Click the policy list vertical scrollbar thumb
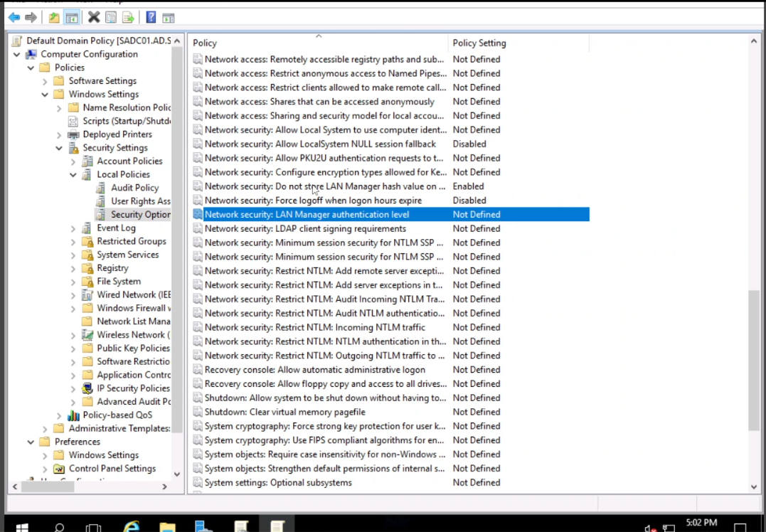The image size is (766, 532). [x=754, y=360]
